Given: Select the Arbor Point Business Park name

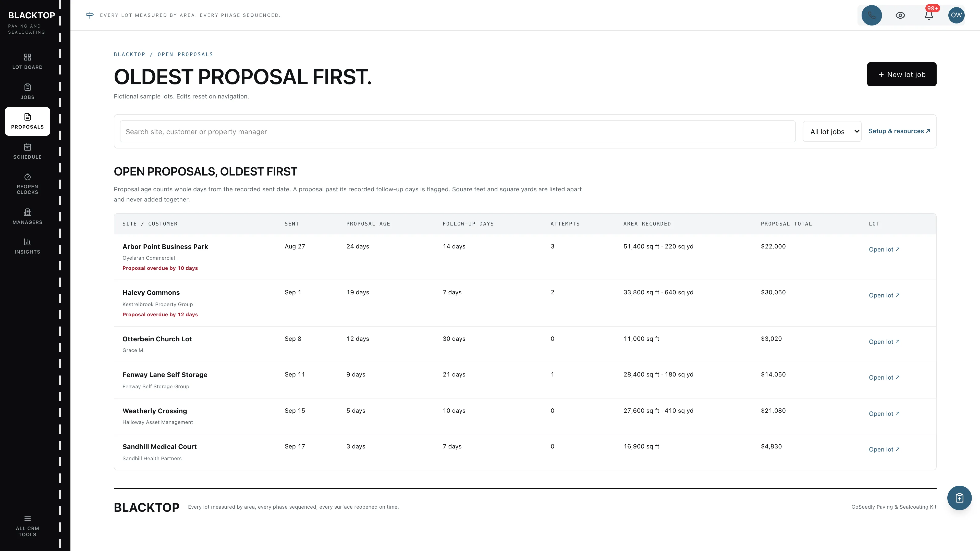Looking at the screenshot, I should pyautogui.click(x=165, y=247).
